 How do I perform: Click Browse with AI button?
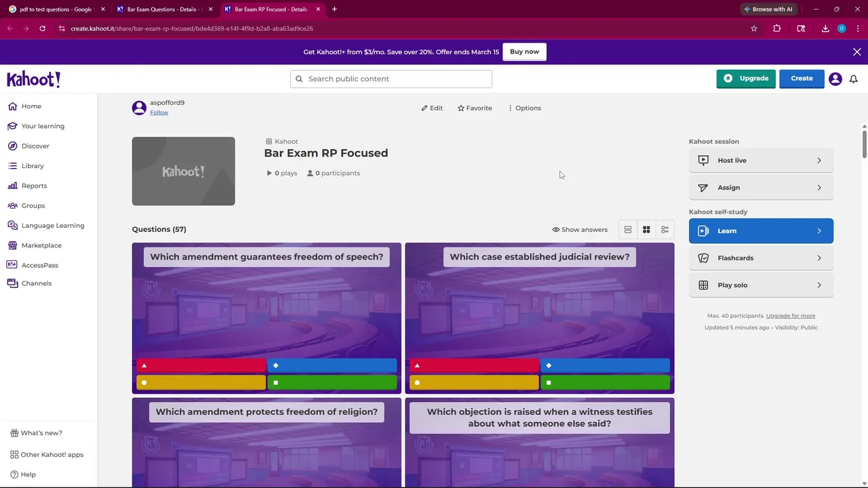(x=768, y=9)
